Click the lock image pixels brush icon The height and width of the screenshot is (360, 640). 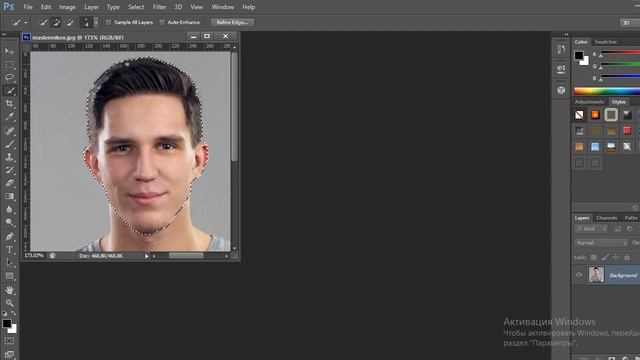pyautogui.click(x=605, y=257)
